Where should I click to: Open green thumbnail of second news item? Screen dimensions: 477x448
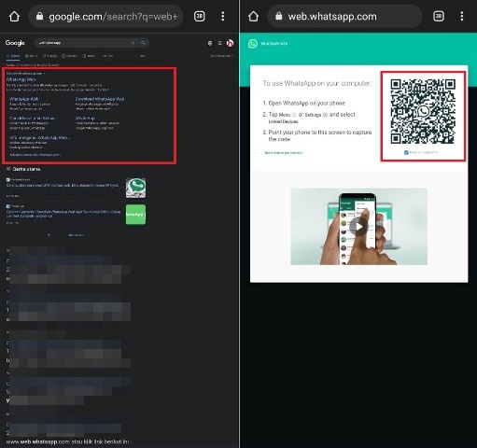(135, 215)
